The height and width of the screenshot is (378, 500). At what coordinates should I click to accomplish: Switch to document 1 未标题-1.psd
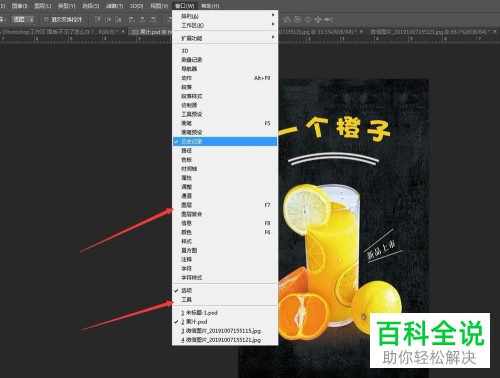(x=225, y=313)
